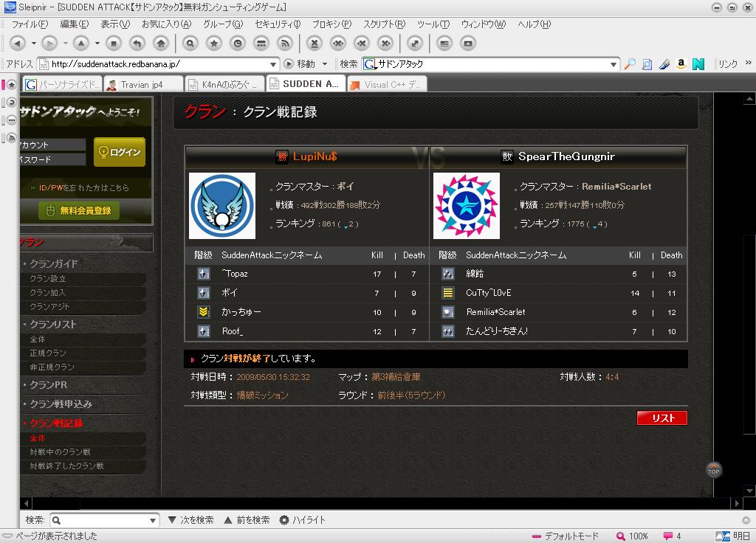Open the RSS feed toolbar icon
This screenshot has height=543, width=756.
pos(285,44)
